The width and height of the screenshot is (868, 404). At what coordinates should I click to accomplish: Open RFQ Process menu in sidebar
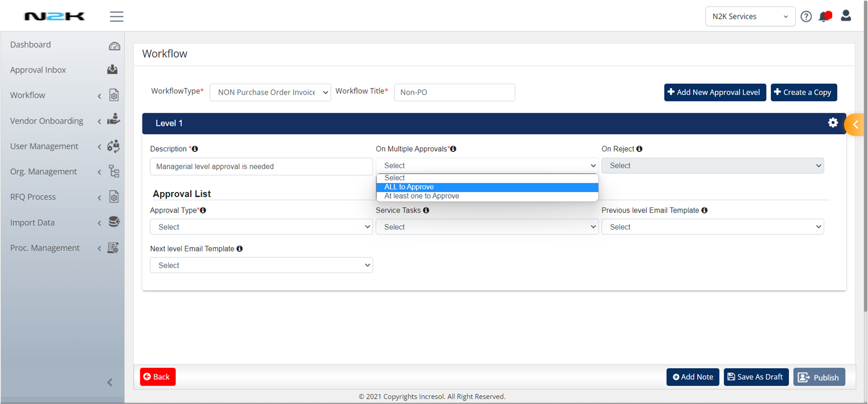[x=33, y=197]
